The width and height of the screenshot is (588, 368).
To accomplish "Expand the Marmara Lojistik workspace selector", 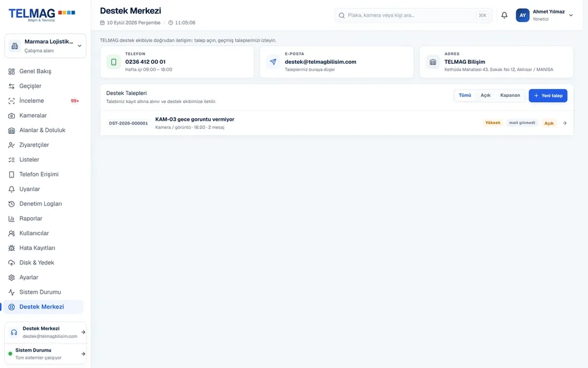I will (x=45, y=46).
